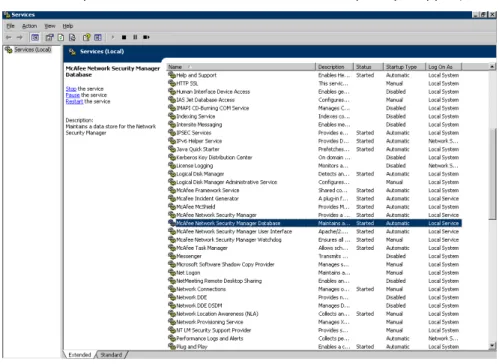Click the Back arrow toolbar icon
This screenshot has height=364, width=499.
[x=9, y=37]
